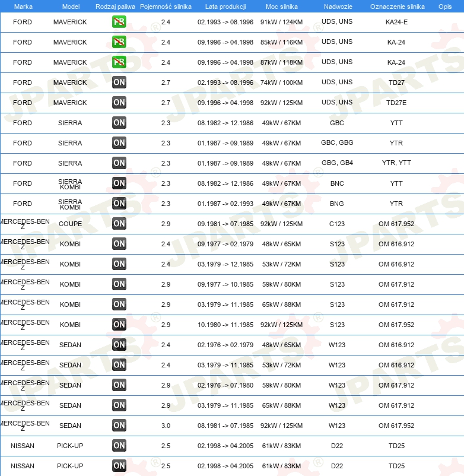The height and width of the screenshot is (476, 464).
Task: Select the GBG, GB4 body cell
Action: pyautogui.click(x=337, y=163)
